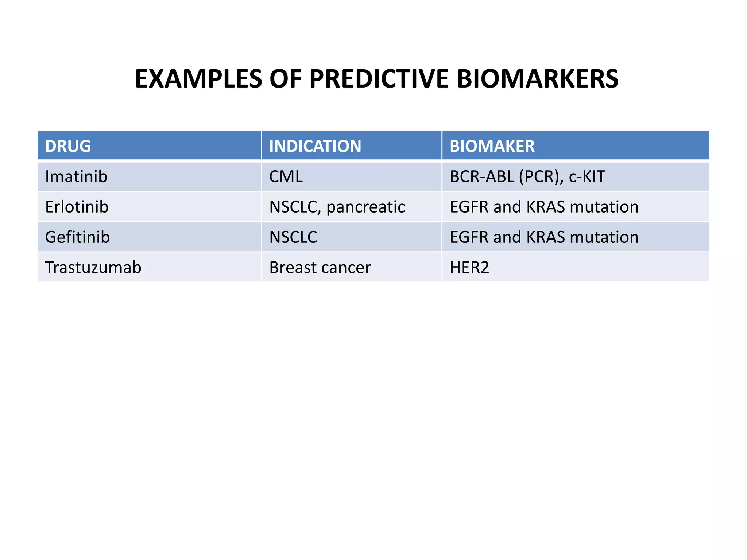This screenshot has width=747, height=560.
Task: Click the NSCLC cell in Gefitinib row
Action: click(x=293, y=237)
